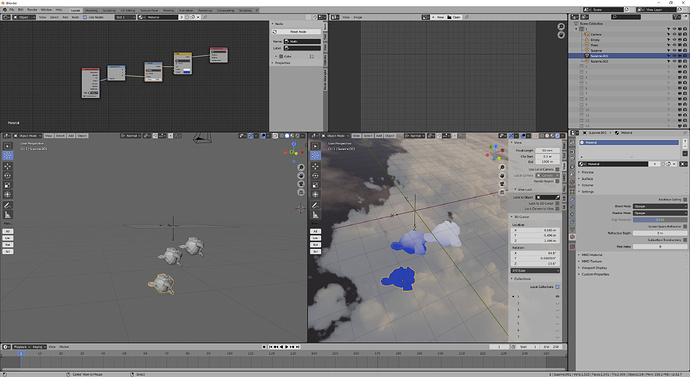This screenshot has height=377, width=690.
Task: Click the timeline play forward button
Action: click(287, 347)
